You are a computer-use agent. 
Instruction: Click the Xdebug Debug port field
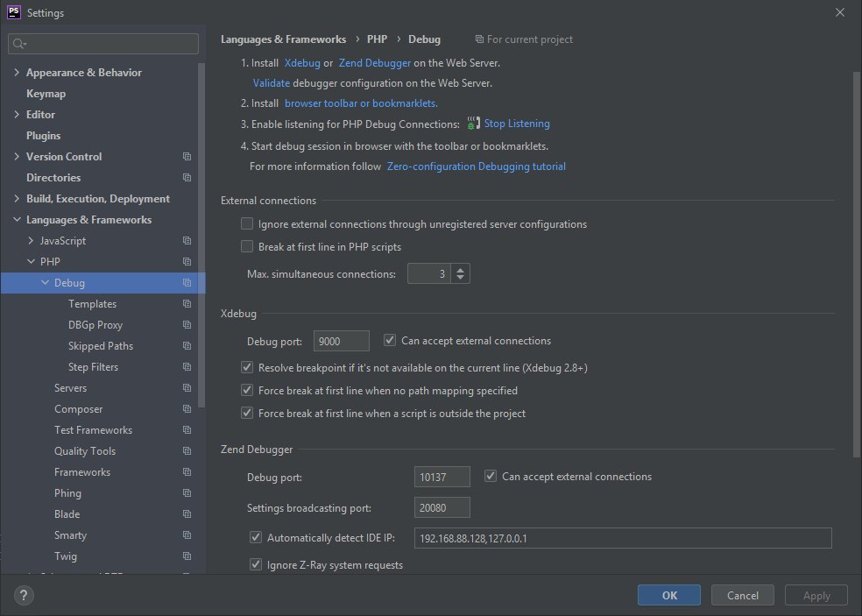pyautogui.click(x=342, y=341)
